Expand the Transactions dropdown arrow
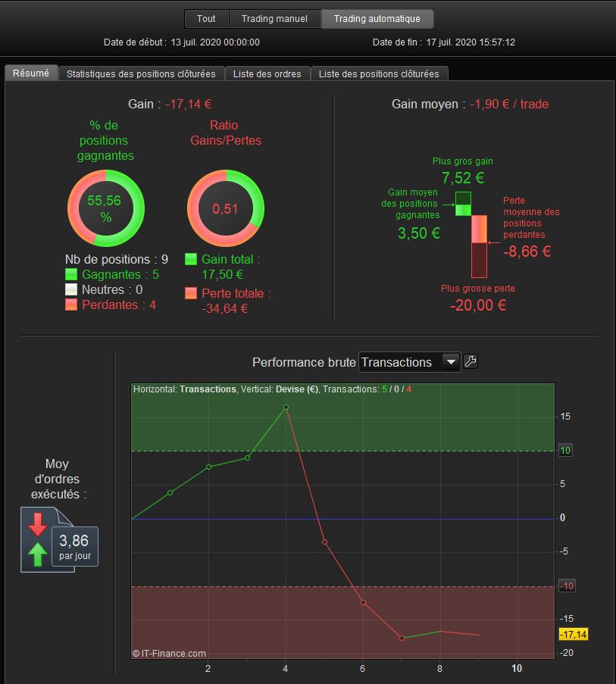Viewport: 616px width, 684px height. [451, 362]
